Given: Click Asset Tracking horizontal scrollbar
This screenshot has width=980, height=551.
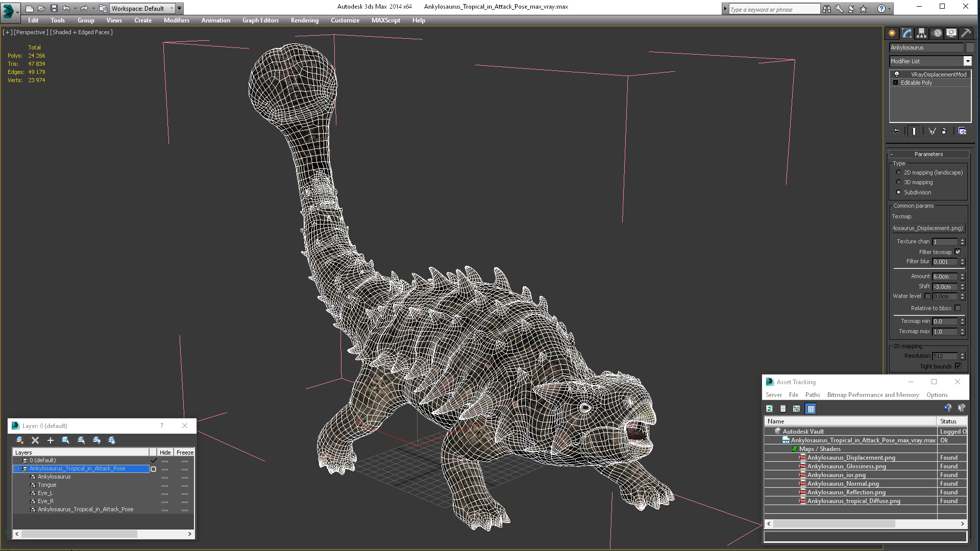Looking at the screenshot, I should click(865, 524).
